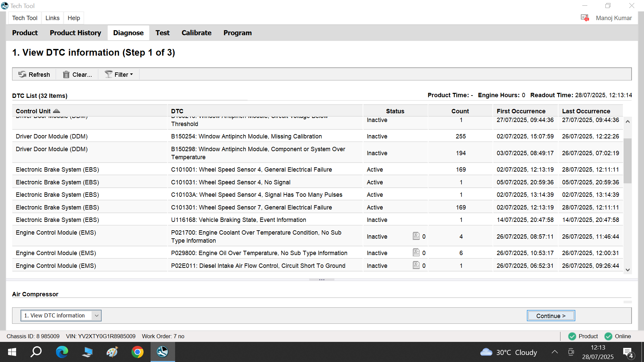The image size is (644, 362).
Task: Click the notification icon beside Manoj Kumar
Action: point(585,18)
